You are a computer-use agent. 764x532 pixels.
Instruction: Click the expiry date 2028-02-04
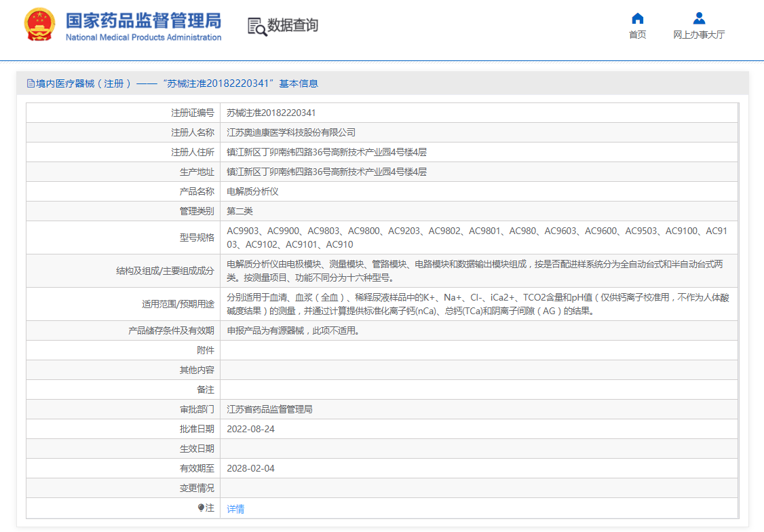coord(250,468)
